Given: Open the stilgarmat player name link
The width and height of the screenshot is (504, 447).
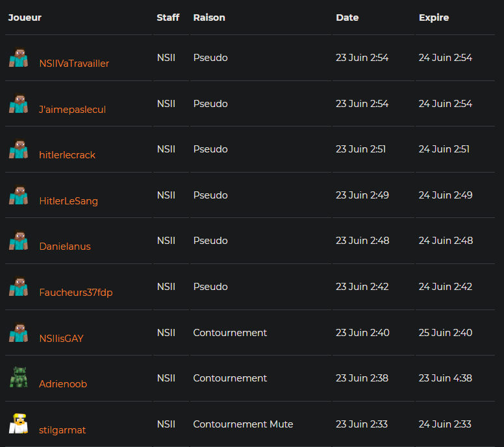Looking at the screenshot, I should [x=62, y=430].
